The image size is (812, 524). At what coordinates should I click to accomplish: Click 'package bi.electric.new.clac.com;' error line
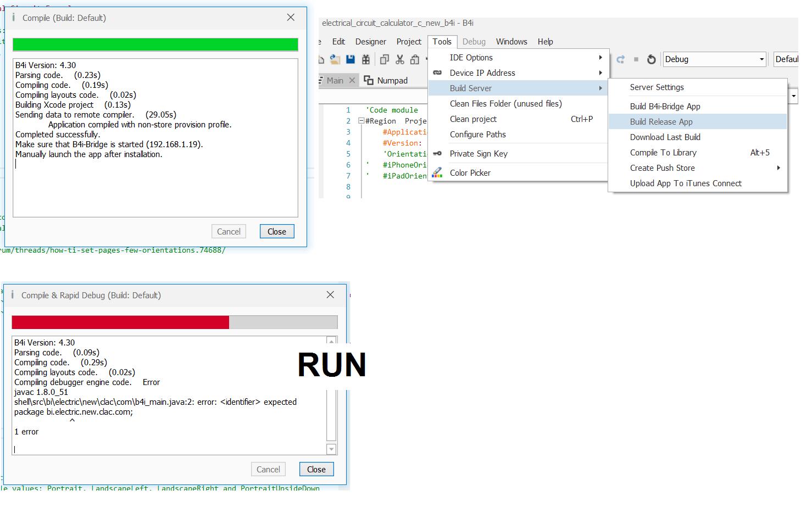pyautogui.click(x=74, y=412)
